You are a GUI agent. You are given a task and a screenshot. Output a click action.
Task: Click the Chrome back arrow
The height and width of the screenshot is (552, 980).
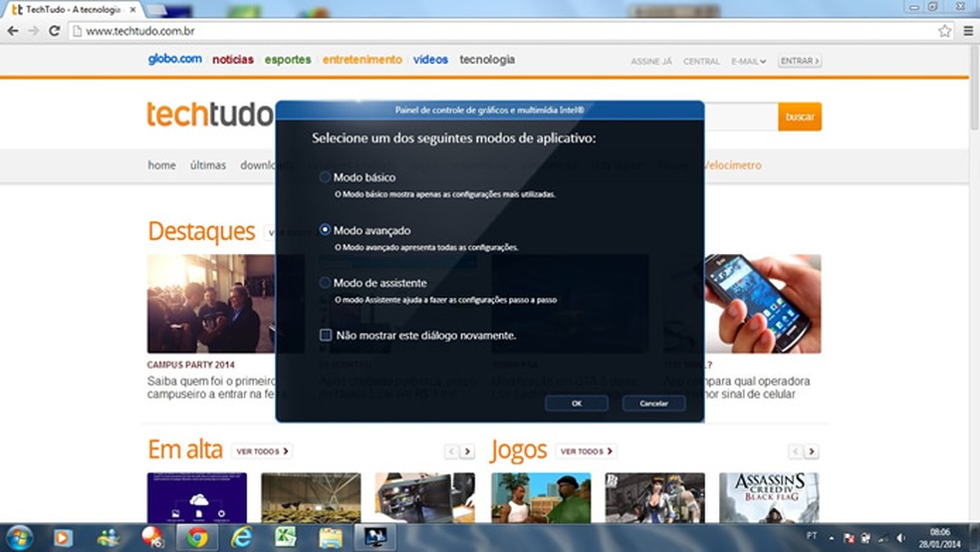12,31
